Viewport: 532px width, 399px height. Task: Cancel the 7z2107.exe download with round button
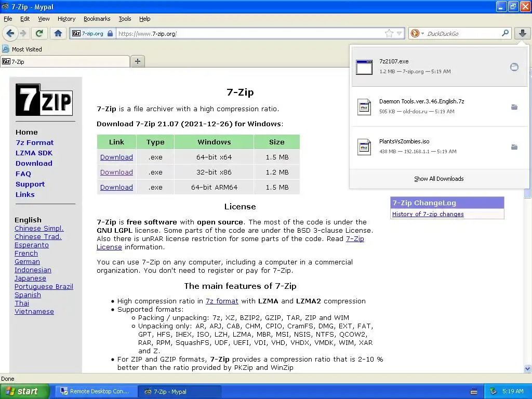(514, 67)
